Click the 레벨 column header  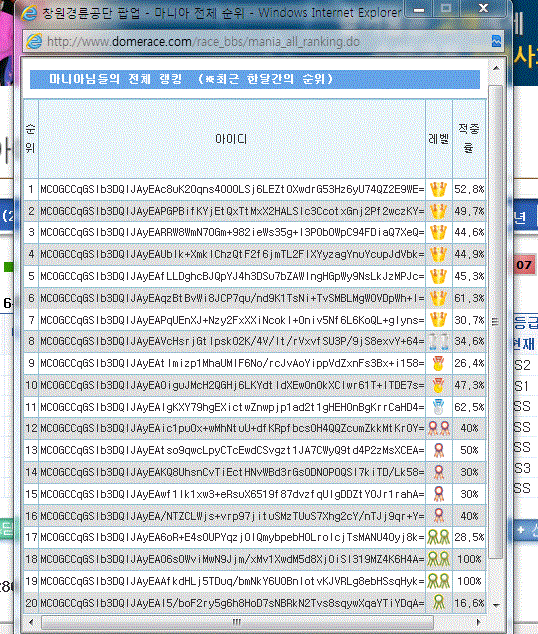(439, 139)
